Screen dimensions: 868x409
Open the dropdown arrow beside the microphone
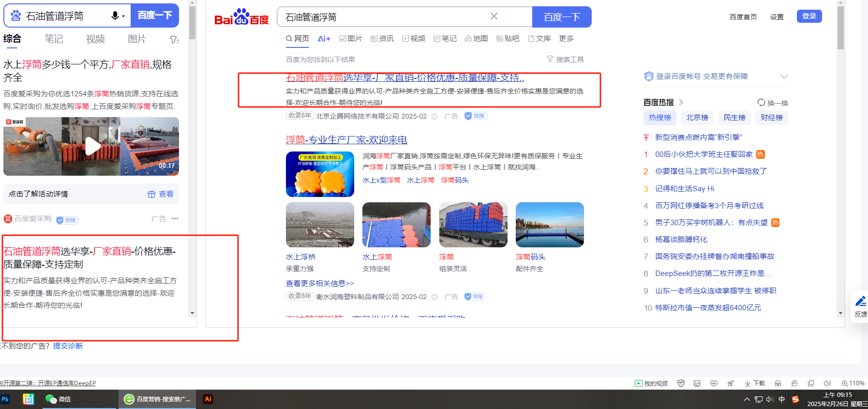pyautogui.click(x=123, y=16)
